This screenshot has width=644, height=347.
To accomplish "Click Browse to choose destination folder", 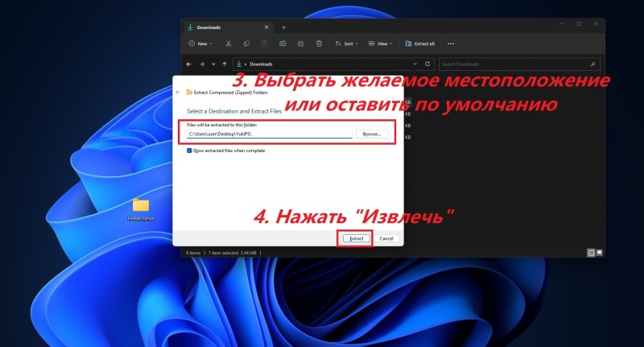I will point(372,134).
